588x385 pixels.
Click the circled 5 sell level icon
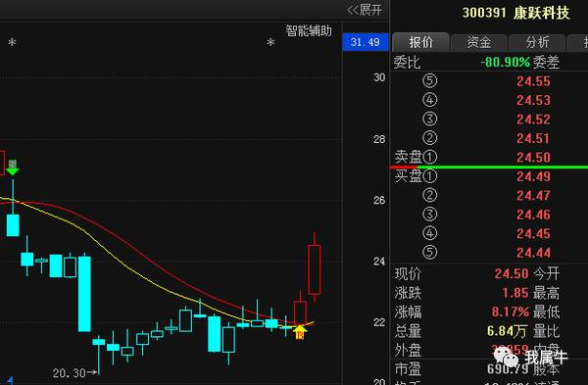pos(430,81)
